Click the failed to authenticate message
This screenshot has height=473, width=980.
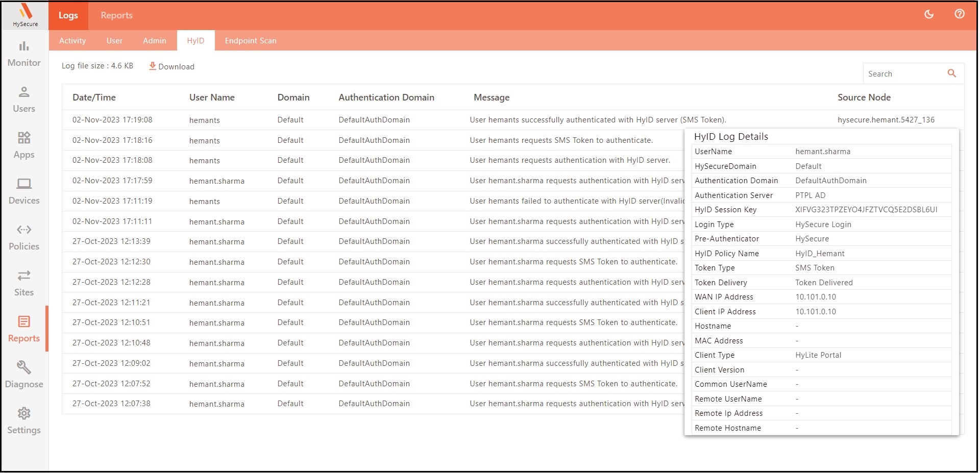tap(577, 201)
